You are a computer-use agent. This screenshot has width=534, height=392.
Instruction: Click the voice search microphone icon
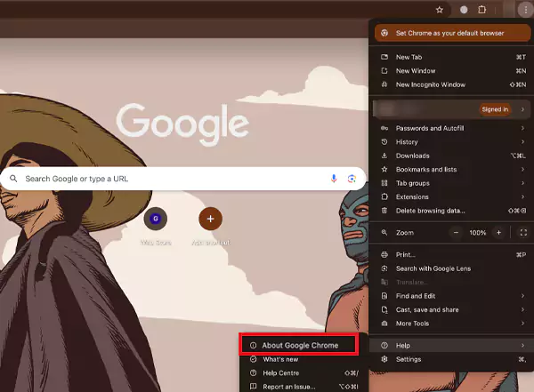pos(334,179)
